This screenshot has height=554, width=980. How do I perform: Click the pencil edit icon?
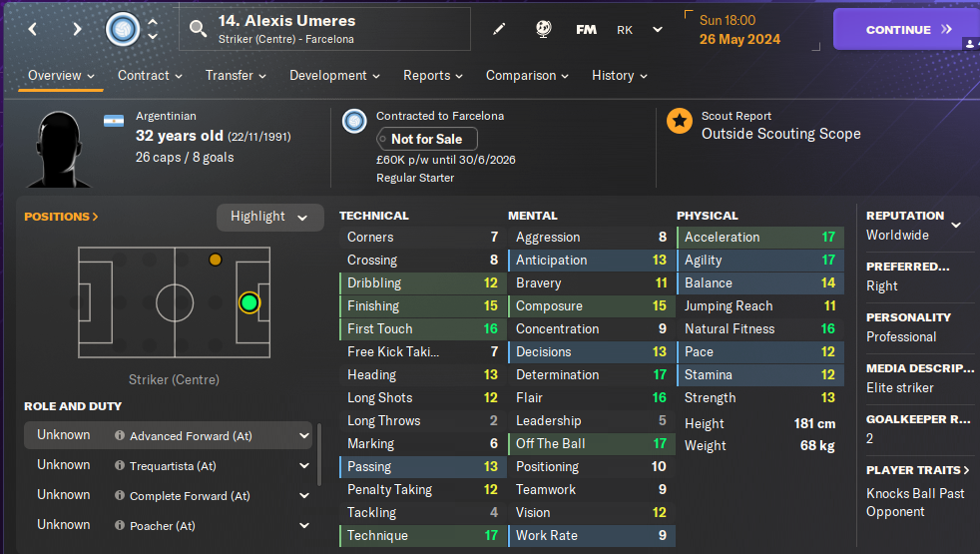click(x=499, y=29)
